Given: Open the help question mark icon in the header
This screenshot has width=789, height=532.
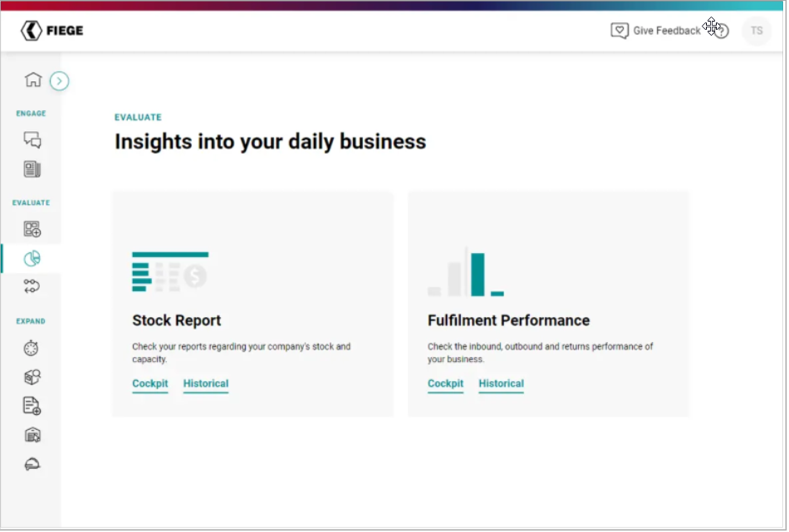Looking at the screenshot, I should pyautogui.click(x=721, y=31).
